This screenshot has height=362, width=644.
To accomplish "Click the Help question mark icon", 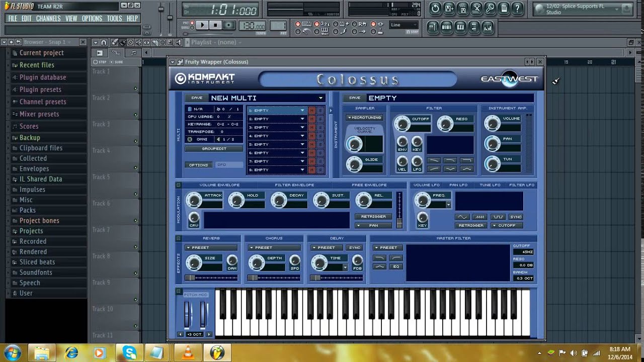I will point(518,8).
